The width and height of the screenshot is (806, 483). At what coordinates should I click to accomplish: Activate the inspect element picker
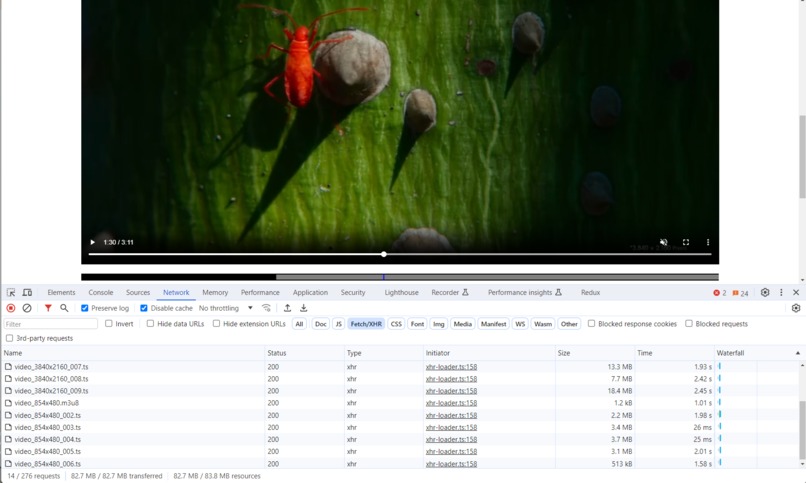pos(11,292)
